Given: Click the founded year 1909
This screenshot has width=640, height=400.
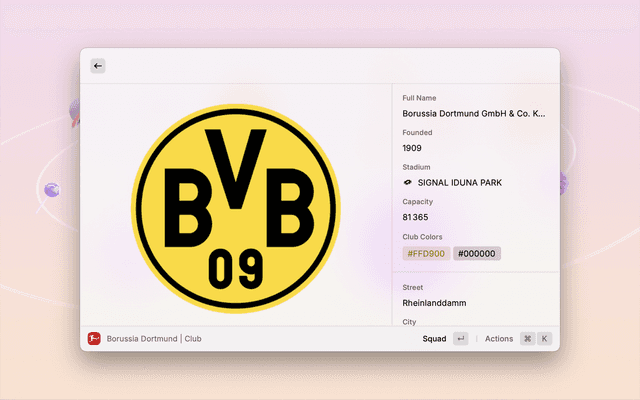Looking at the screenshot, I should point(412,148).
